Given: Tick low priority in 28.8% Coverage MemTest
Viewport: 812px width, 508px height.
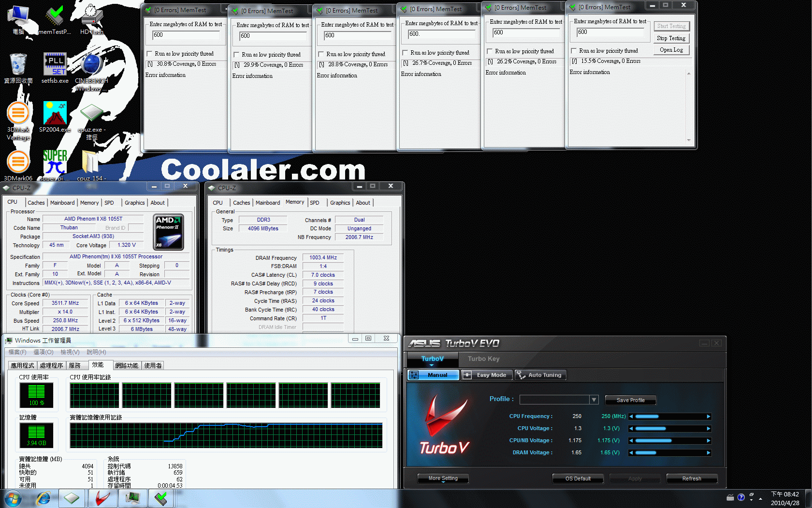Looking at the screenshot, I should [321, 54].
